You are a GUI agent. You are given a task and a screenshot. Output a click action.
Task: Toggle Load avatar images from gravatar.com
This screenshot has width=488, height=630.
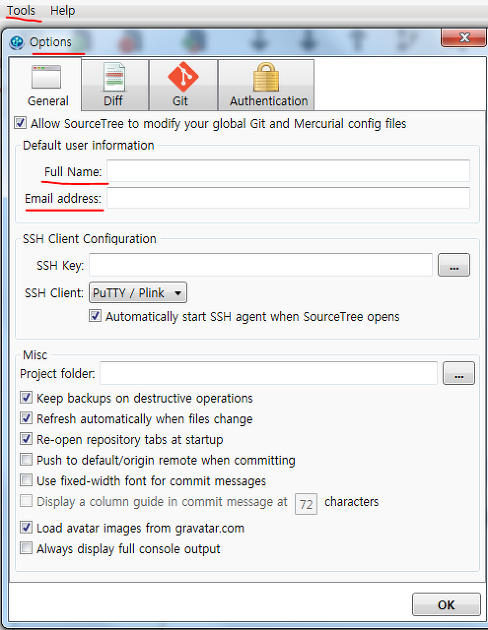point(27,528)
